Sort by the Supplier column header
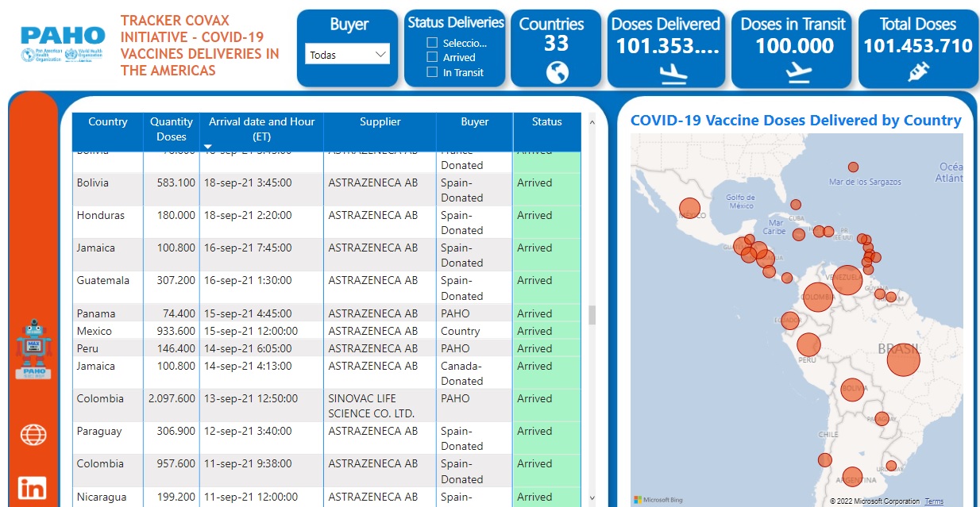This screenshot has height=507, width=980. pos(380,122)
